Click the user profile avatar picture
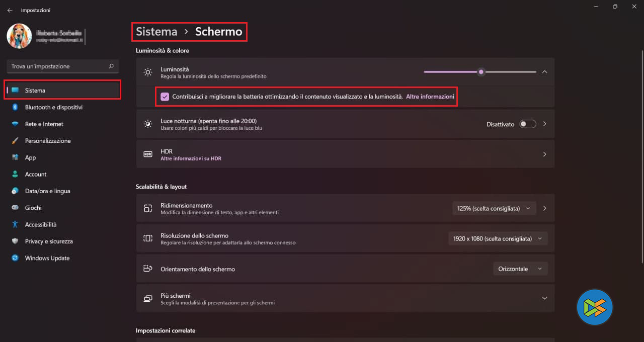644x342 pixels. [19, 36]
